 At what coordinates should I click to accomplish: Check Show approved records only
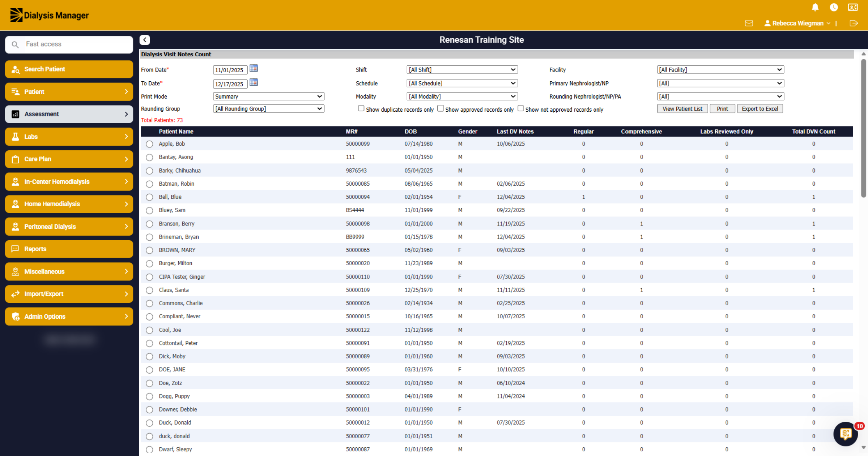coord(441,108)
